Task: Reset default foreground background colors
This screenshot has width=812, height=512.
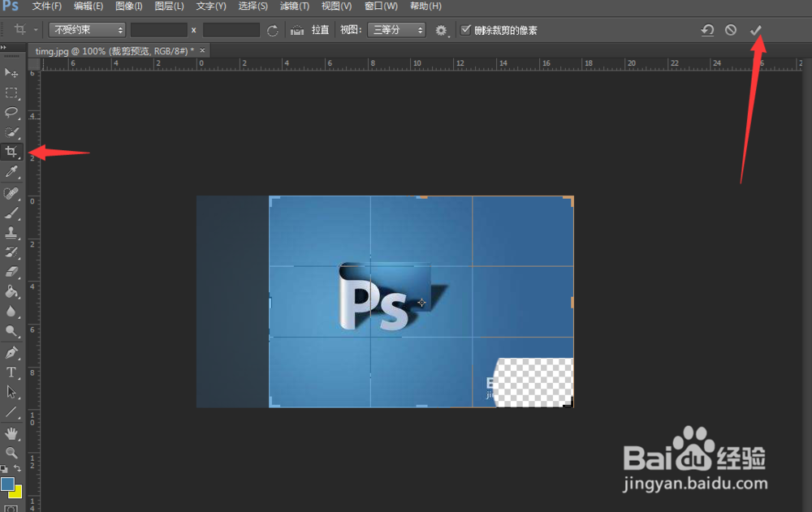Action: 4,468
